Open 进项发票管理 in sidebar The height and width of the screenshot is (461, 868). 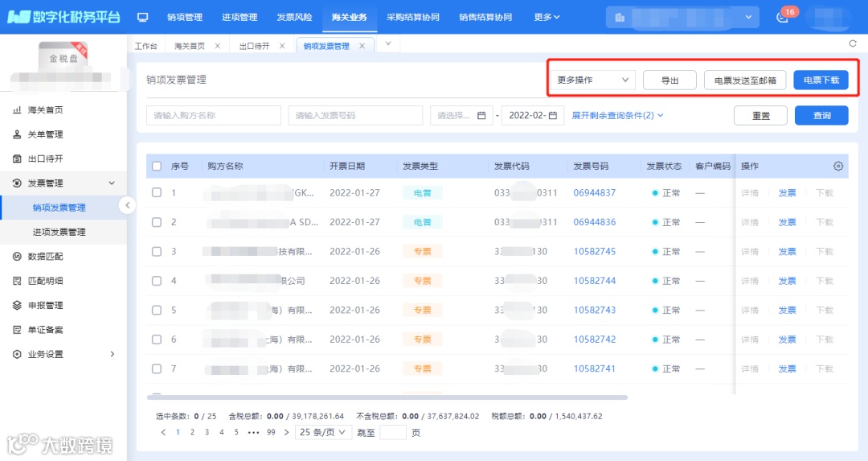pyautogui.click(x=59, y=232)
